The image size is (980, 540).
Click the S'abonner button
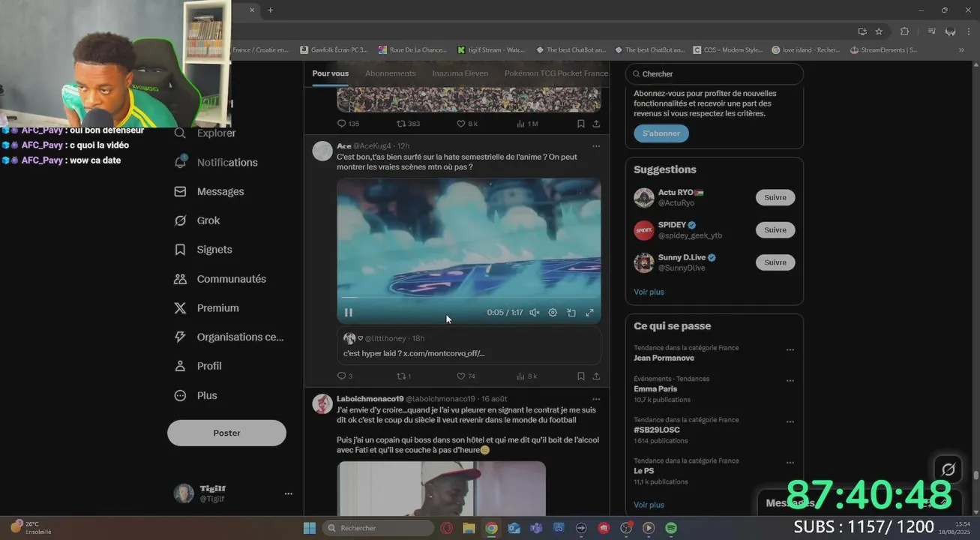[x=661, y=133]
